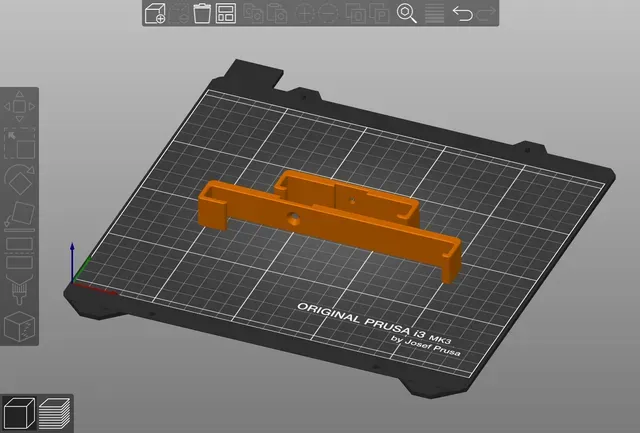The image size is (640, 433).
Task: Switch to the sliced layers preview
Action: coord(54,413)
